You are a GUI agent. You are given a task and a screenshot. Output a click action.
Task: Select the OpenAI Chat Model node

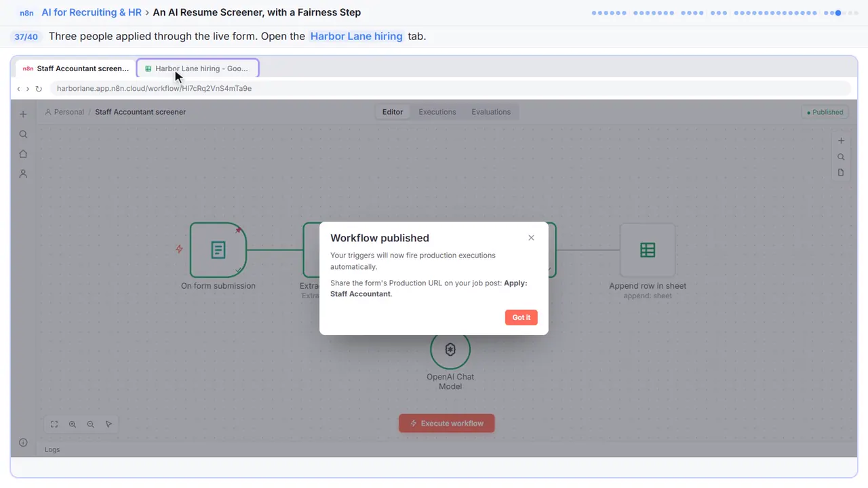(x=450, y=350)
